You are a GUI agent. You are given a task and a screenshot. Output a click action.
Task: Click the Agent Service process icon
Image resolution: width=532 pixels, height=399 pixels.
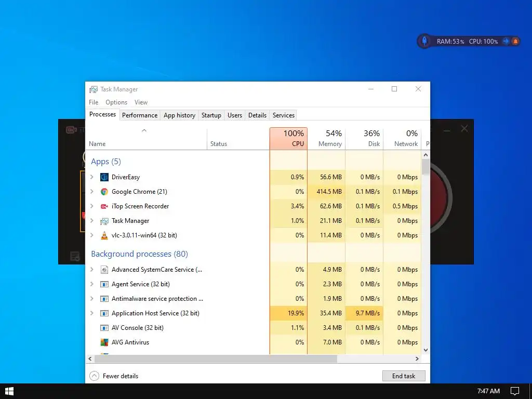pos(104,284)
